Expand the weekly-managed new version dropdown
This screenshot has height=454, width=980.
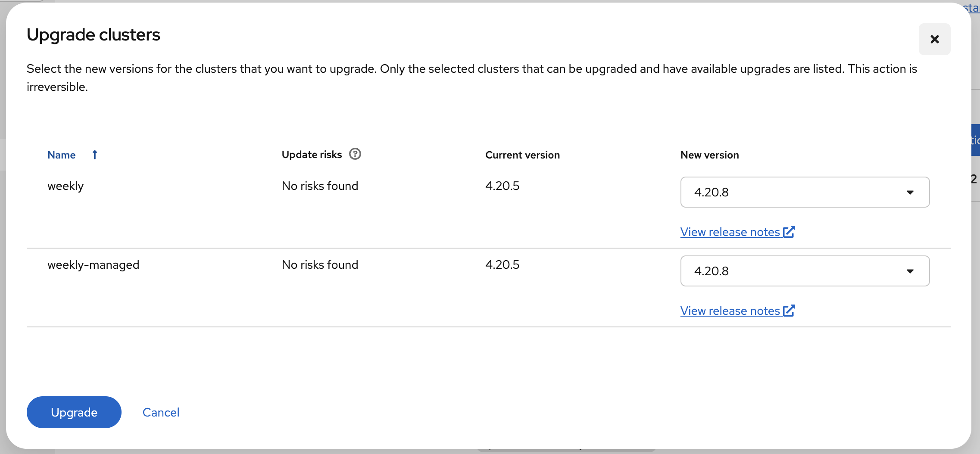point(804,271)
